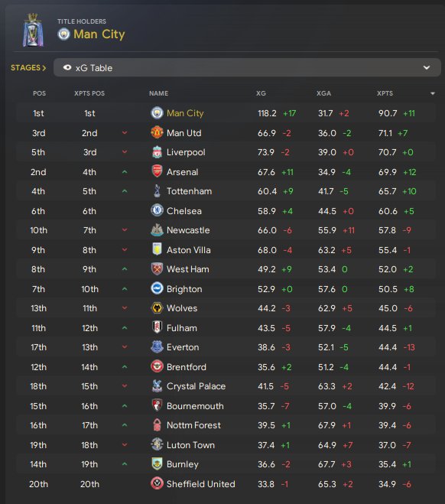Open the Newcastle team name link
445x504 pixels.
coord(188,230)
